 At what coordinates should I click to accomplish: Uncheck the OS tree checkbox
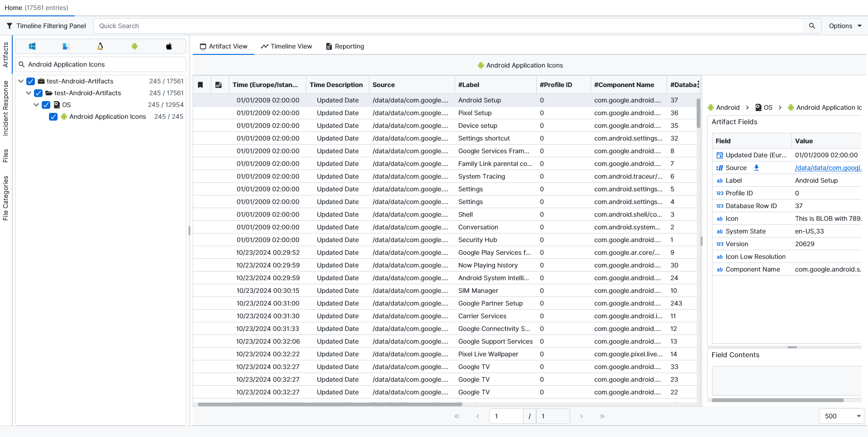46,105
